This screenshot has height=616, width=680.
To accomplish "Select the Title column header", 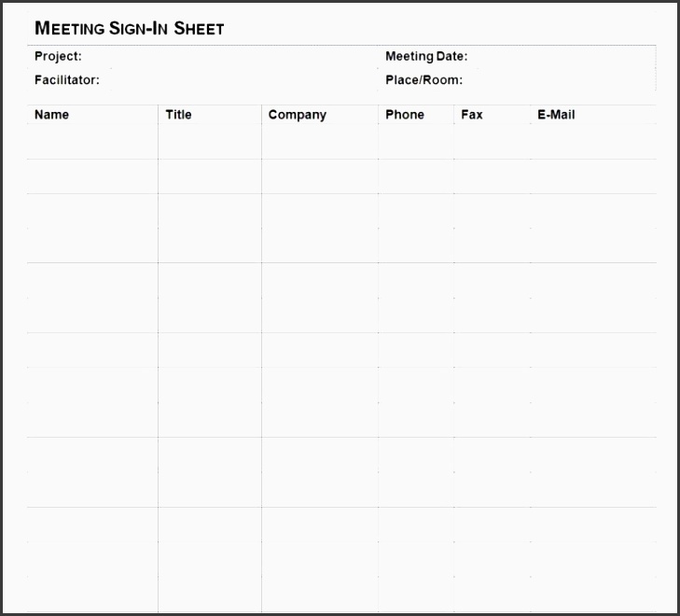I will point(178,115).
